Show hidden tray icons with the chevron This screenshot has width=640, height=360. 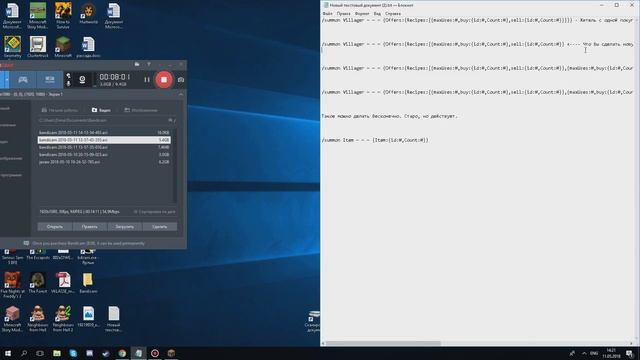click(584, 353)
